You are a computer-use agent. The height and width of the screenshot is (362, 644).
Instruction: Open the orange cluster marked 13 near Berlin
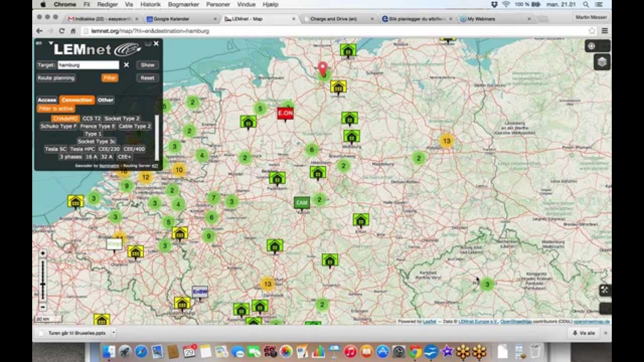coord(446,141)
